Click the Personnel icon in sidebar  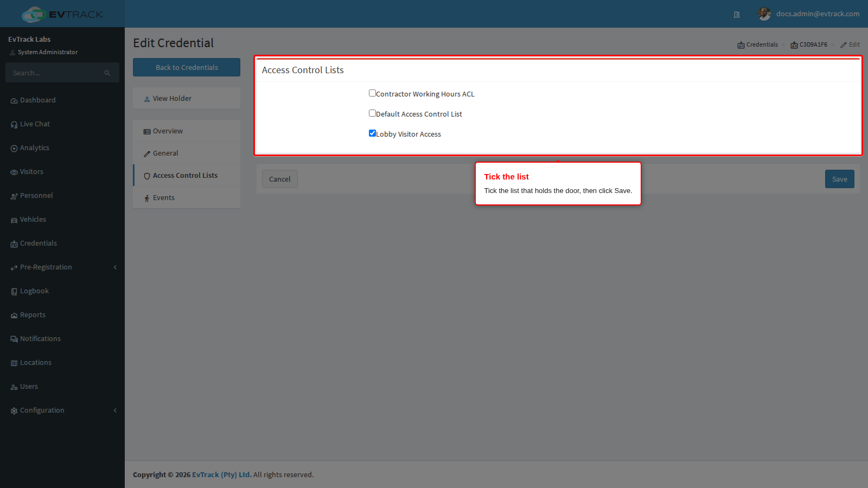pyautogui.click(x=14, y=196)
